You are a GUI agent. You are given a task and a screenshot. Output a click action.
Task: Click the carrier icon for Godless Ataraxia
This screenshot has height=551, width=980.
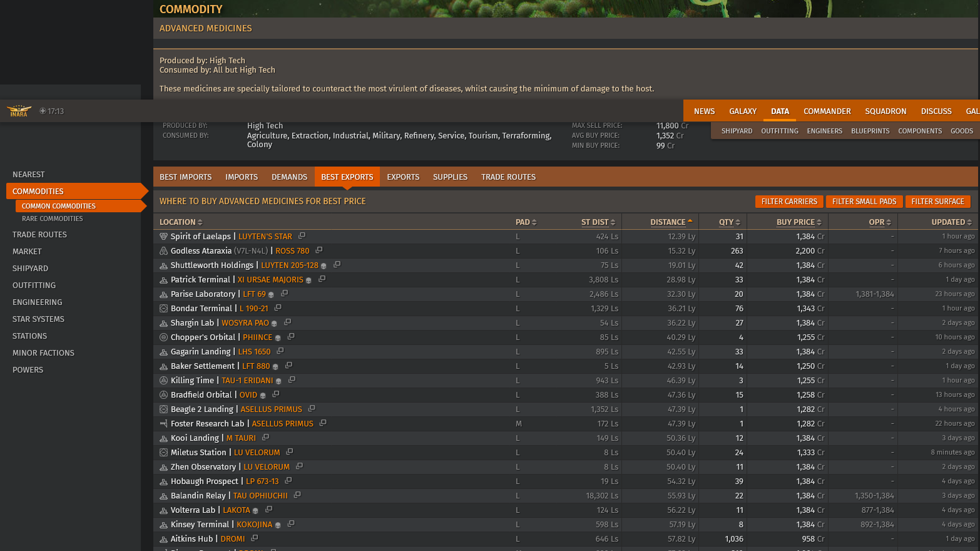pos(163,251)
